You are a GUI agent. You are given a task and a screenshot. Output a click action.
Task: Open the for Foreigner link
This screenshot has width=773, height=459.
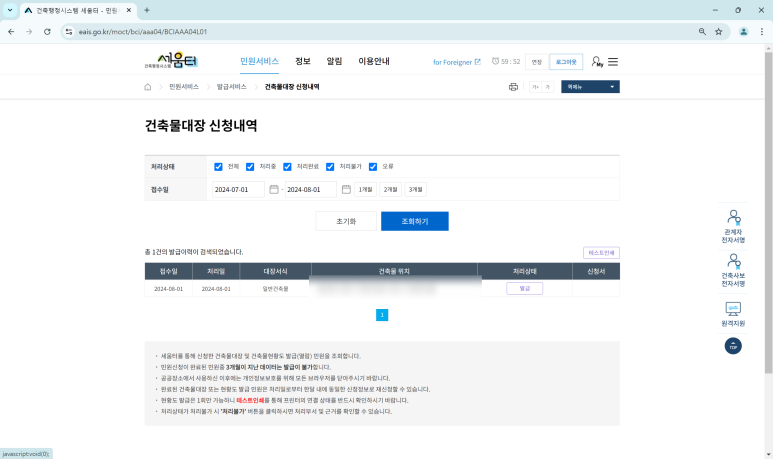tap(457, 62)
